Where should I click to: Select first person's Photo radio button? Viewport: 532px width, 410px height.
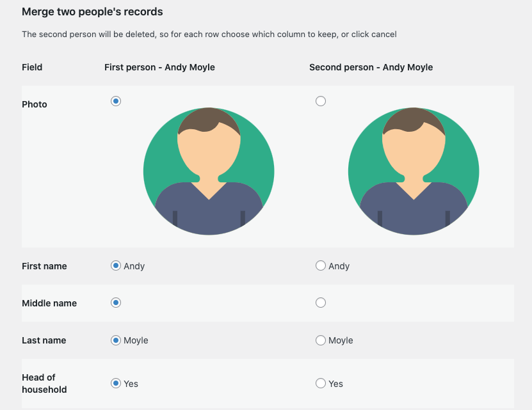pyautogui.click(x=116, y=101)
